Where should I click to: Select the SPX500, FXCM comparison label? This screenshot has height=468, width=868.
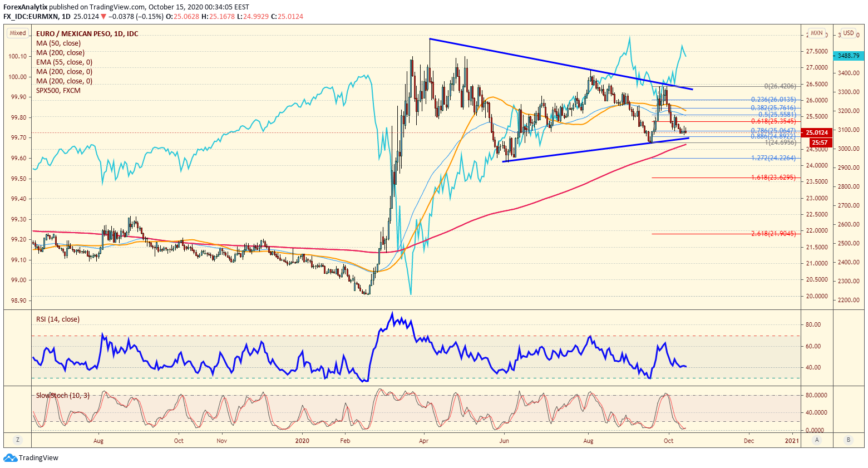pyautogui.click(x=58, y=91)
